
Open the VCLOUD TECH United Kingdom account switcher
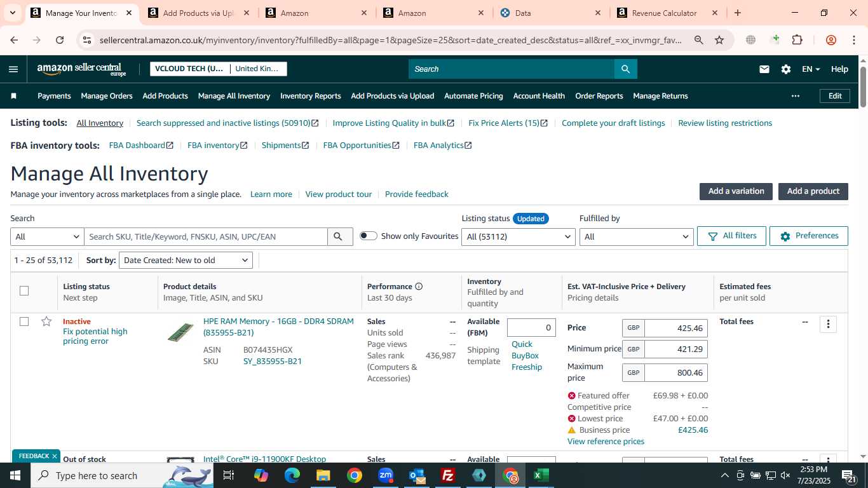[x=219, y=69]
